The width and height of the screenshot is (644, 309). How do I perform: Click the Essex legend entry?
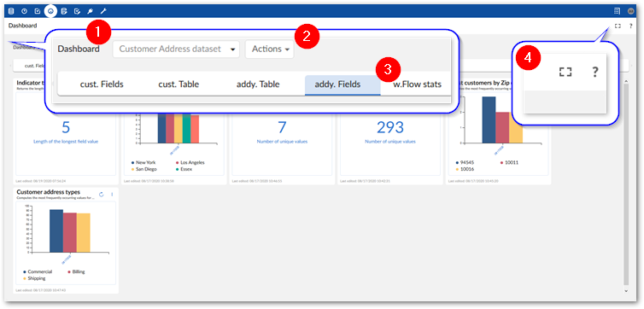tap(184, 169)
